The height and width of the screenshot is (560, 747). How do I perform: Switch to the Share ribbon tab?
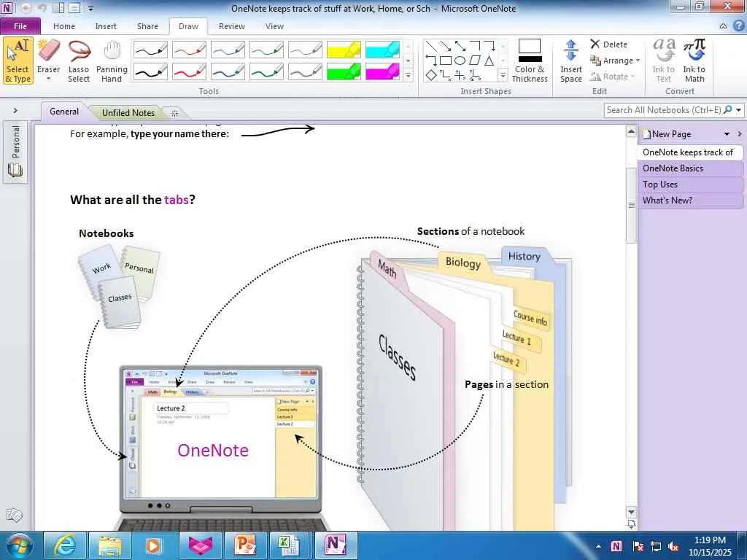pos(147,26)
